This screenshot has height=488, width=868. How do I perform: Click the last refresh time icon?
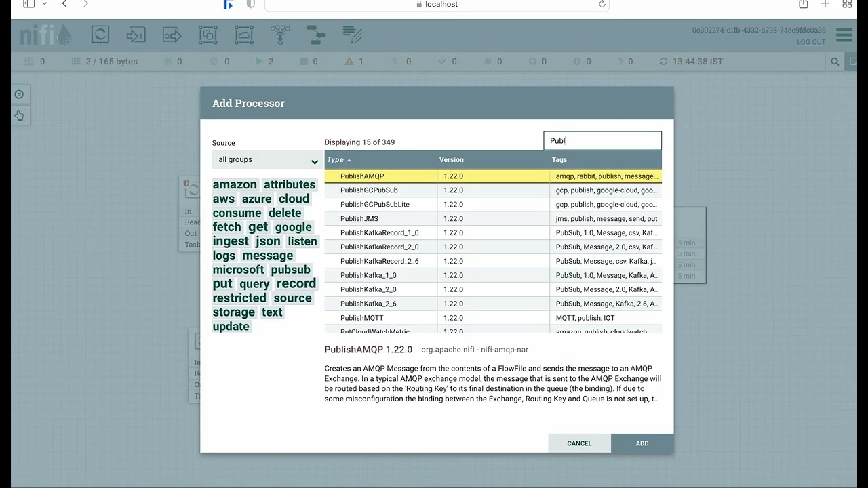[663, 61]
